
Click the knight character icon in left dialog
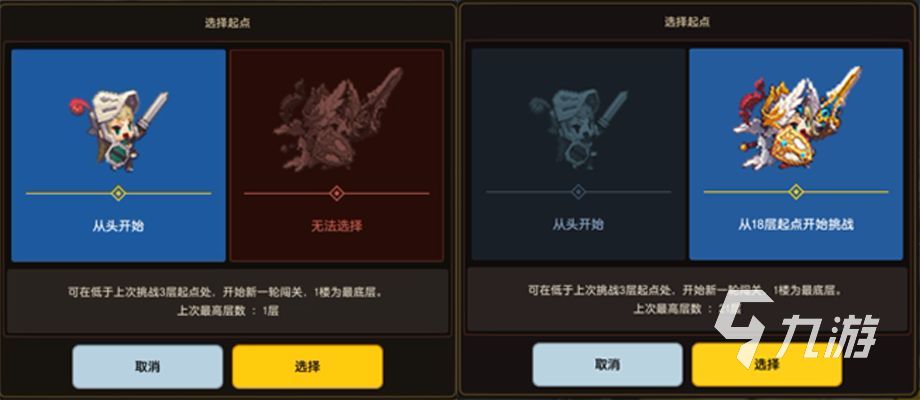tap(119, 130)
